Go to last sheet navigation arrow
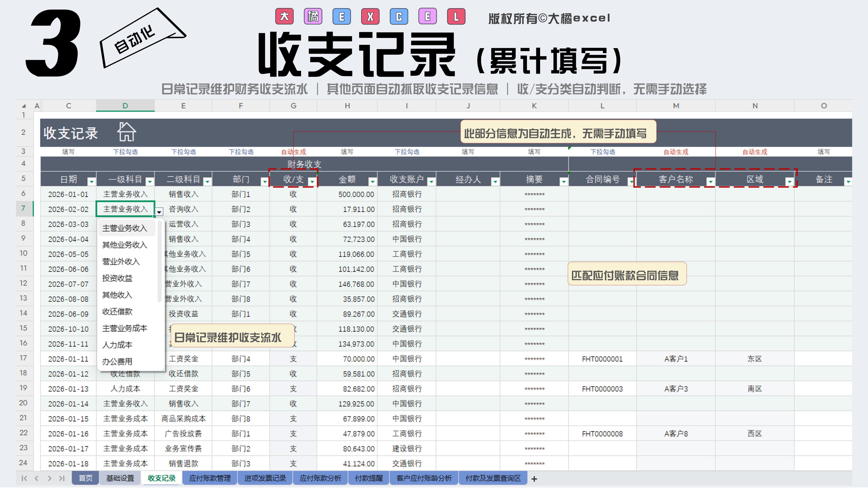This screenshot has height=488, width=868. pyautogui.click(x=62, y=478)
